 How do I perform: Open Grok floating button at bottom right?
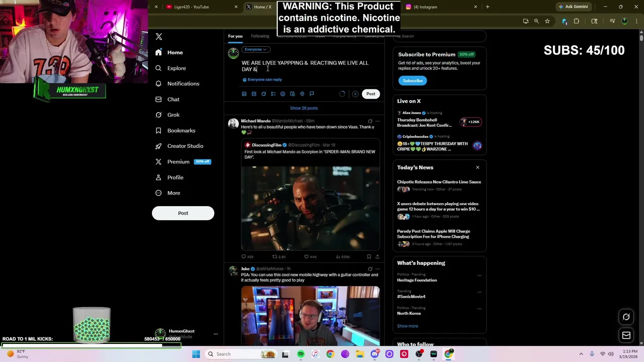(x=626, y=317)
